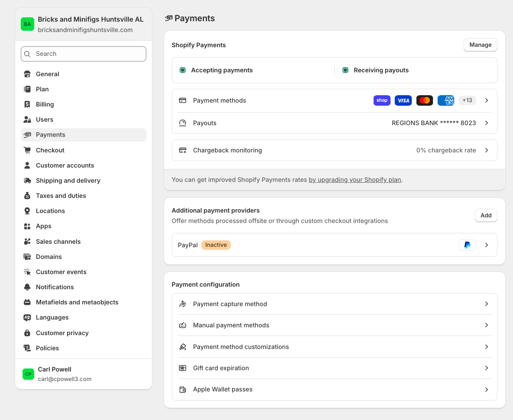Click the Shop Pay badge icon
Screen dimensions: 513x420
[x=382, y=100]
